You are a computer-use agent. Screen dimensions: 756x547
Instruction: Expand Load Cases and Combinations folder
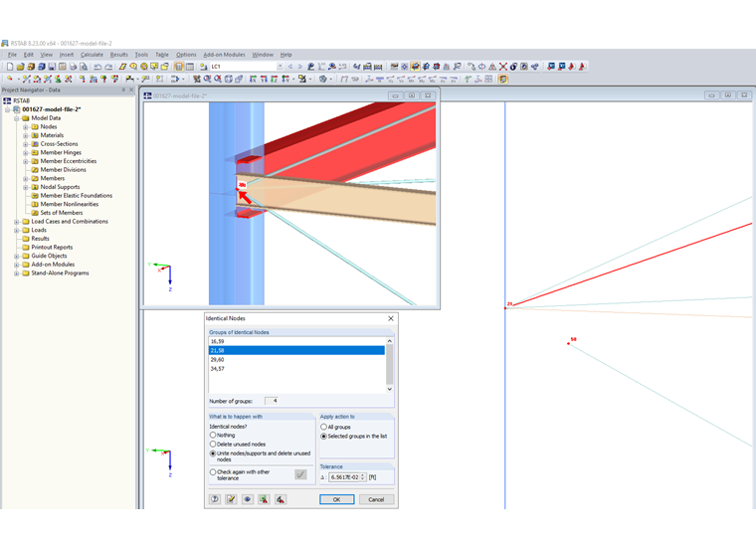[x=16, y=222]
